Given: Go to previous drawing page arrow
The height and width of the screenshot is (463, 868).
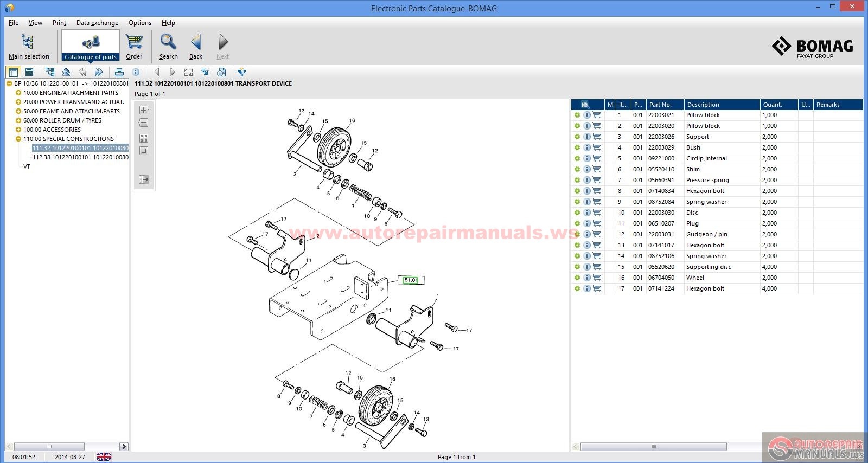Looking at the screenshot, I should tap(156, 72).
